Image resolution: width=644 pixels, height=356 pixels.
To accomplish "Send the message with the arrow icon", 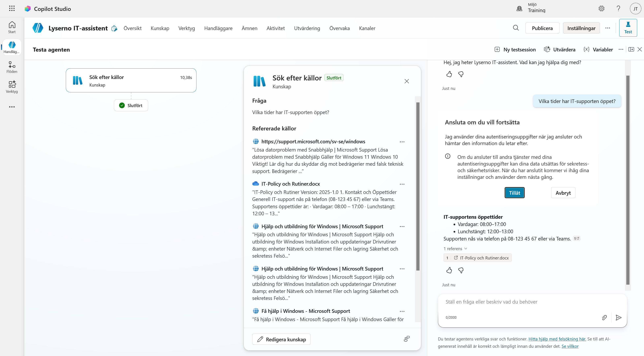I will point(618,317).
